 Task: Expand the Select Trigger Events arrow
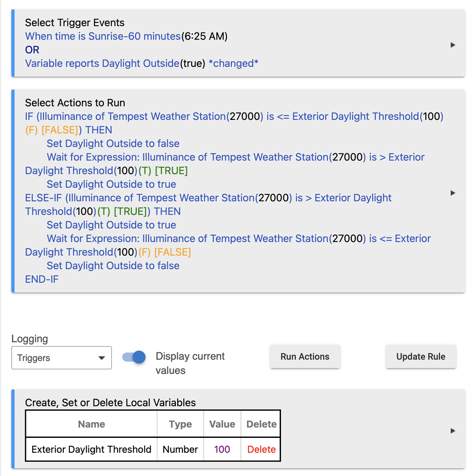pyautogui.click(x=453, y=45)
